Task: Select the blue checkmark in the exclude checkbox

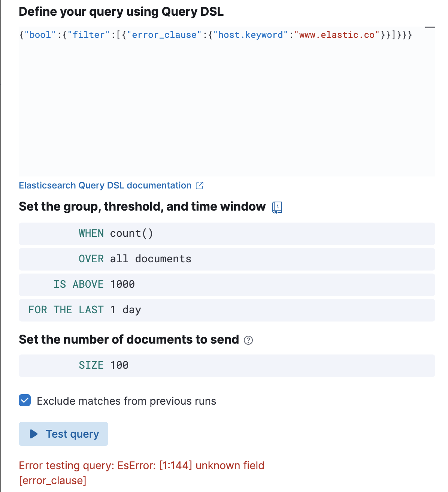Action: tap(24, 401)
